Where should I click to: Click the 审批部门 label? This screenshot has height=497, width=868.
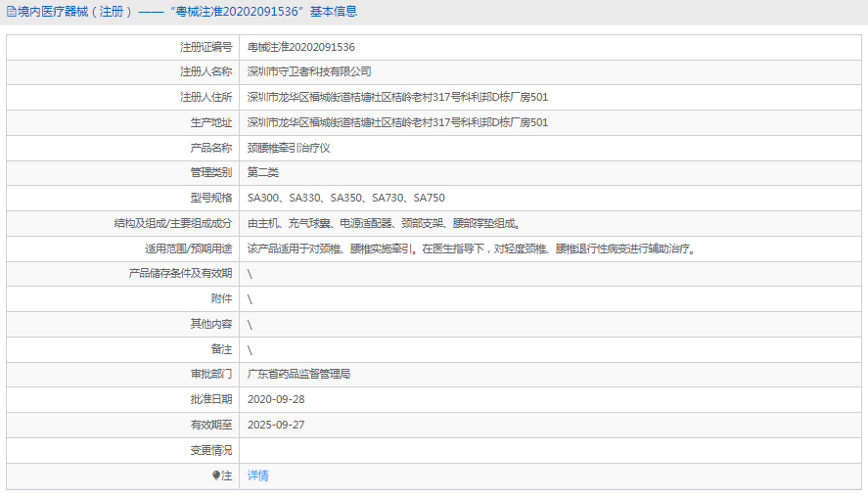211,374
